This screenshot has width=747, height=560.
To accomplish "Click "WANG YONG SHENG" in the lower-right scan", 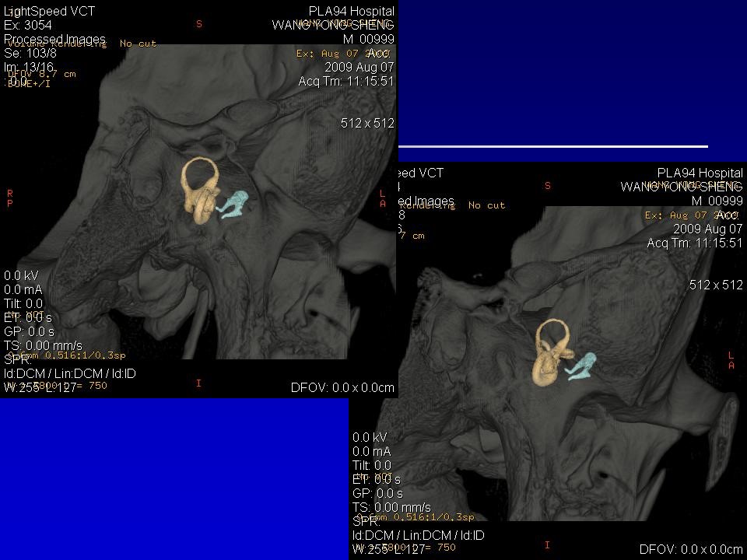I will (682, 187).
